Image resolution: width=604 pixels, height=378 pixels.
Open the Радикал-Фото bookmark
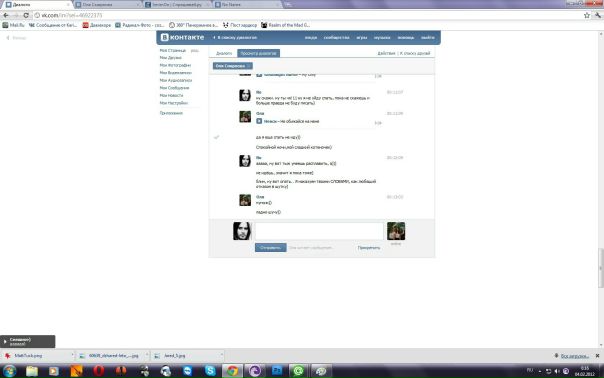tap(140, 25)
